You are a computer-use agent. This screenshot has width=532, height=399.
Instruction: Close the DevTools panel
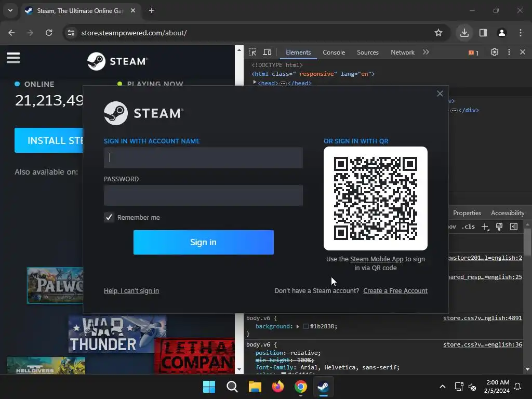523,52
